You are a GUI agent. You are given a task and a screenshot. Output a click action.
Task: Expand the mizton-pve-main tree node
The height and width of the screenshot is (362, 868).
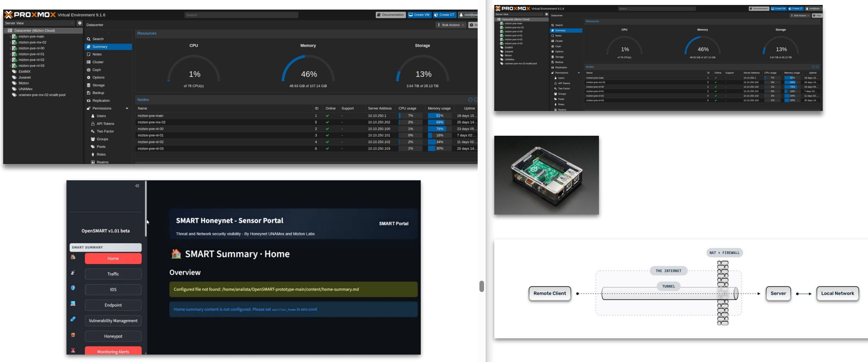pos(10,36)
